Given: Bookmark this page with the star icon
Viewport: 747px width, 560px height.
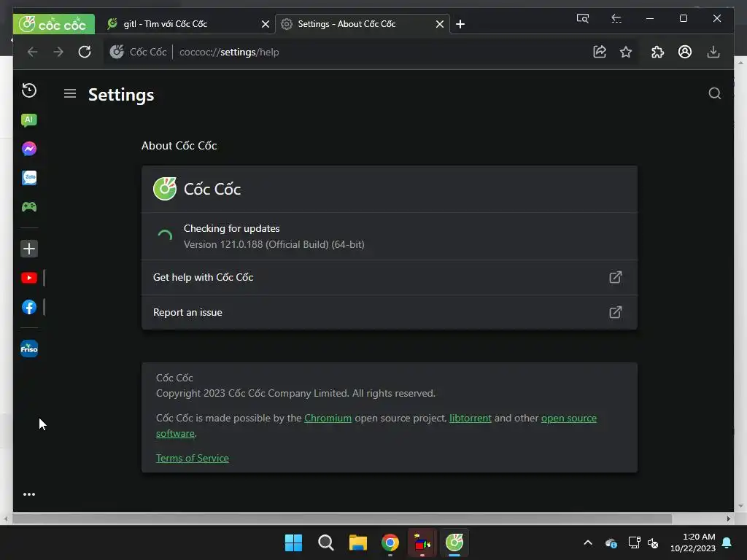Looking at the screenshot, I should [x=626, y=52].
